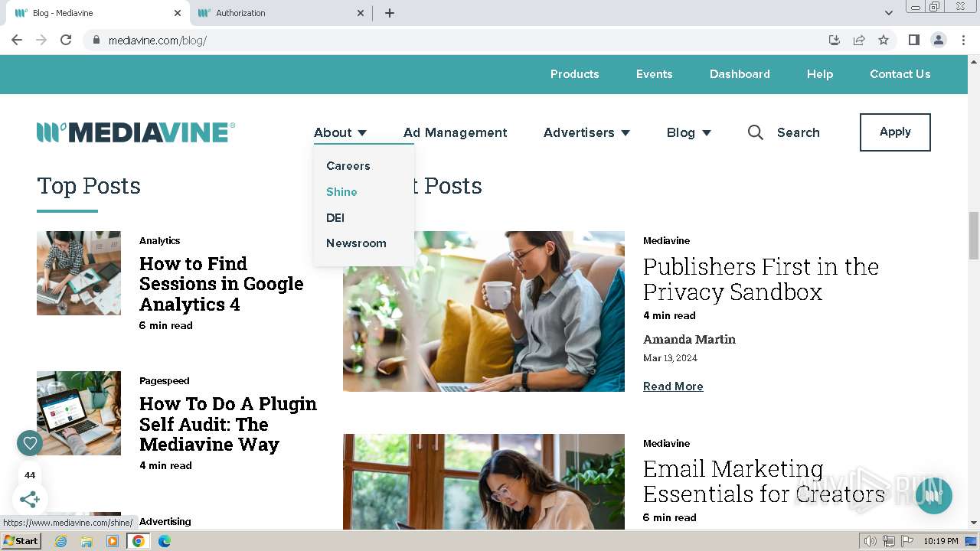Launch Microsoft Edge from taskbar
The height and width of the screenshot is (551, 980).
(165, 541)
